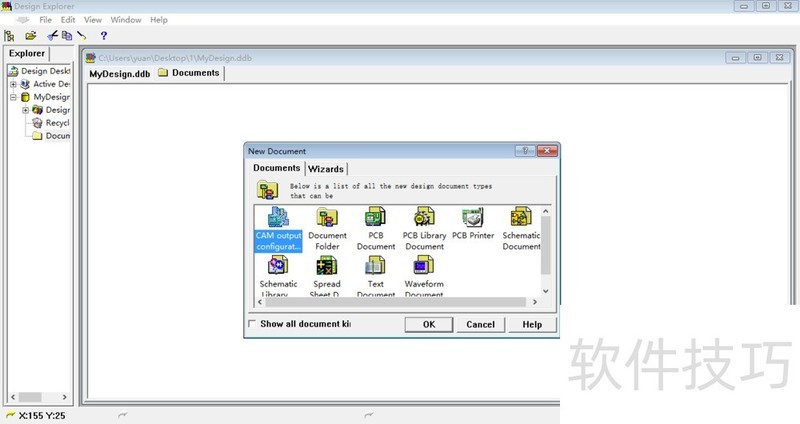Viewport: 800px width, 424px height.
Task: Choose the PCB Library Document icon
Action: click(x=424, y=229)
